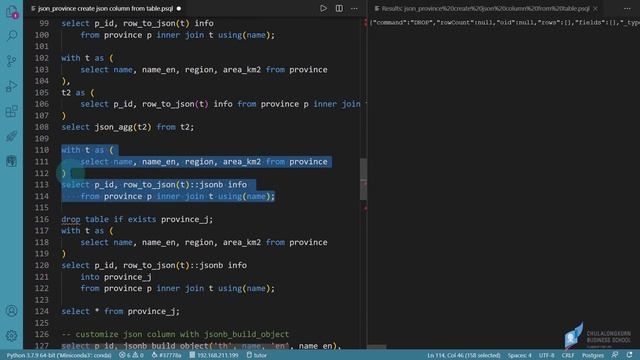Click the 192.168.211.199 connection status item
This screenshot has width=640, height=360.
(213, 355)
